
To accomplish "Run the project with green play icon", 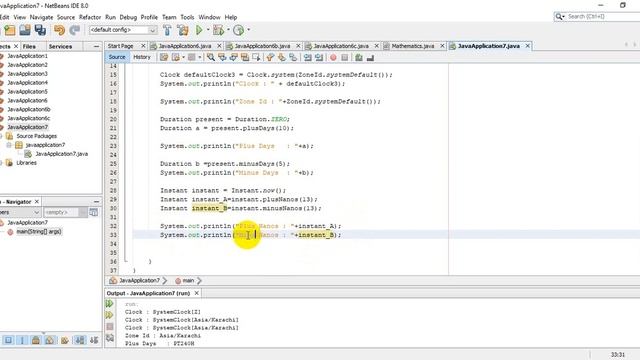I will coord(199,30).
